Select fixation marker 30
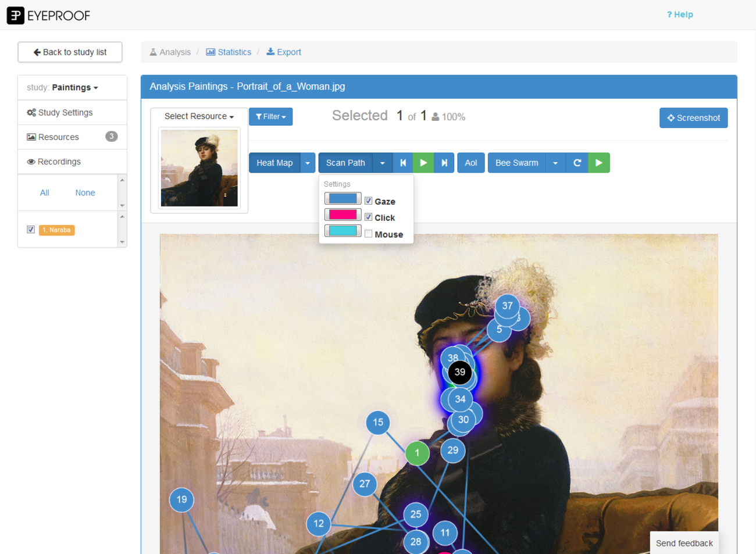Screen dimensions: 756x554 tap(463, 420)
